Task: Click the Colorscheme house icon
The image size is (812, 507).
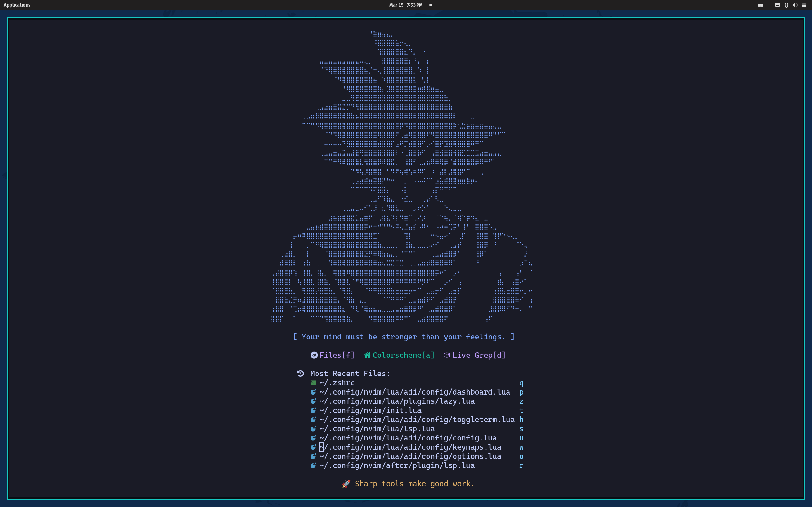Action: [x=367, y=355]
